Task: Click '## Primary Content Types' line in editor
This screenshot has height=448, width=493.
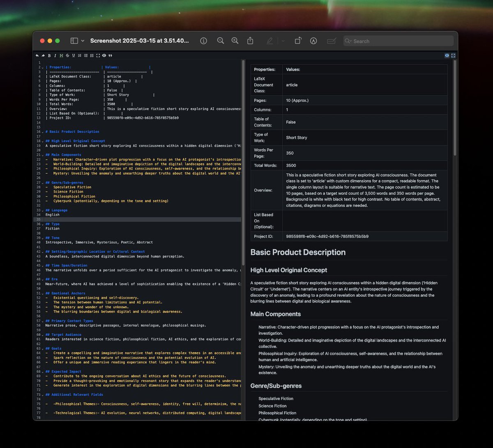Action: coord(69,321)
